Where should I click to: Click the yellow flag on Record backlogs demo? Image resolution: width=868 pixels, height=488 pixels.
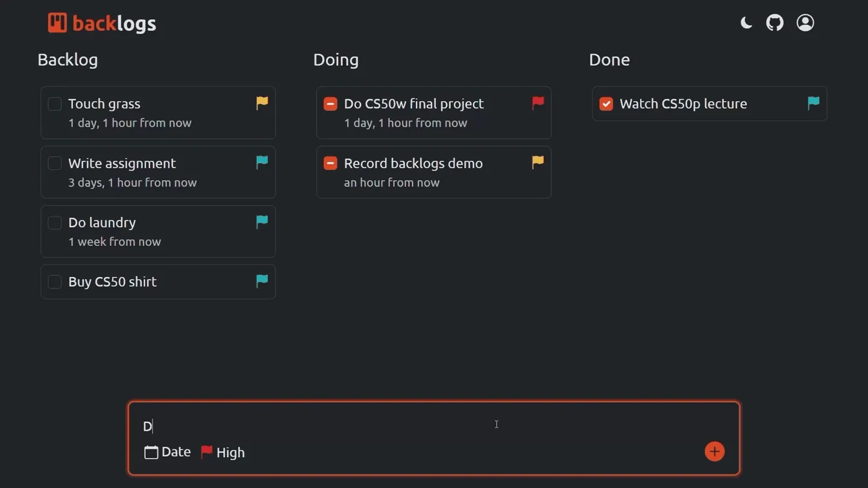[x=538, y=162]
